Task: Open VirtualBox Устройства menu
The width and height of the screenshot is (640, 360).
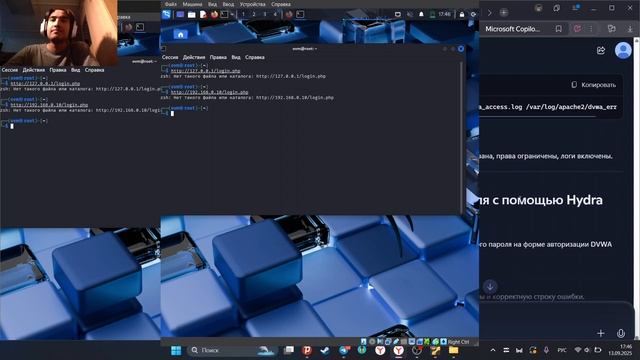Action: [252, 4]
